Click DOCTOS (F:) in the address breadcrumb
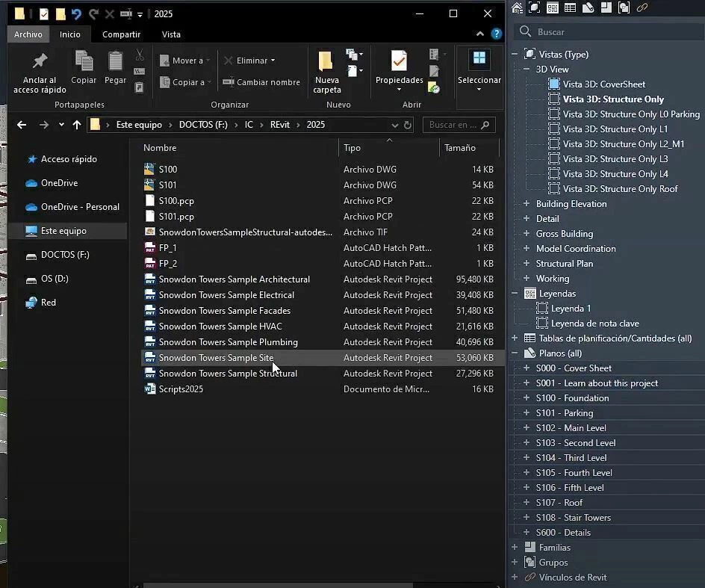The image size is (705, 588). point(203,125)
